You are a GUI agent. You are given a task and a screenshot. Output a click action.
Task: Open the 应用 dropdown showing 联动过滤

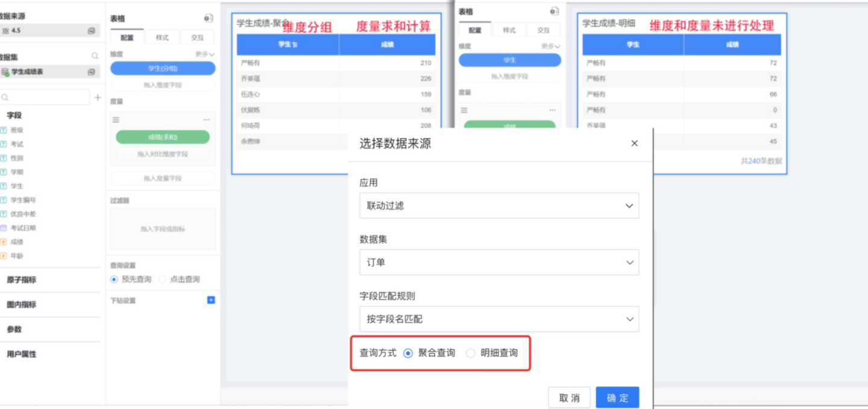[498, 206]
